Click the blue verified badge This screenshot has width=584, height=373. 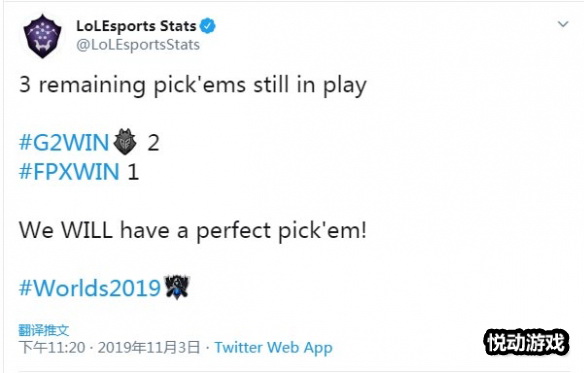tap(207, 26)
